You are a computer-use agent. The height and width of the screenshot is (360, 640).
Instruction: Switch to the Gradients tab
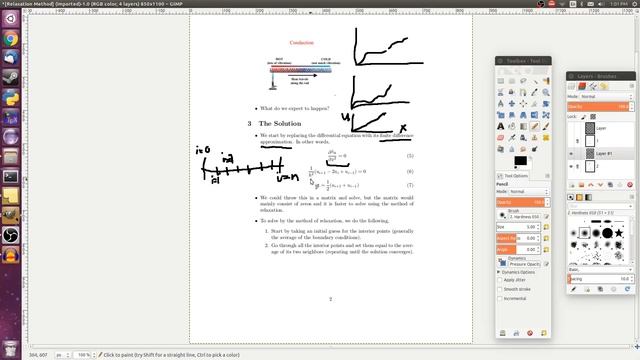[x=589, y=197]
